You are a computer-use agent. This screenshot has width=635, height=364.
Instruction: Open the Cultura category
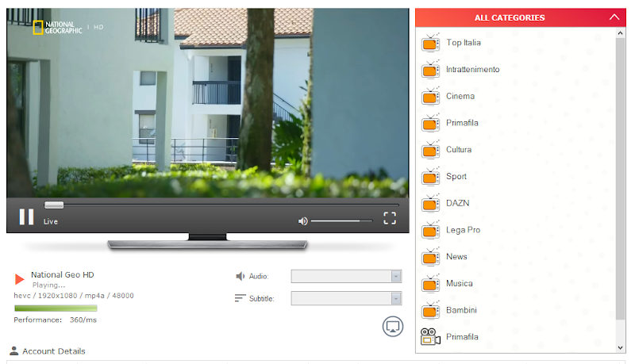[459, 149]
